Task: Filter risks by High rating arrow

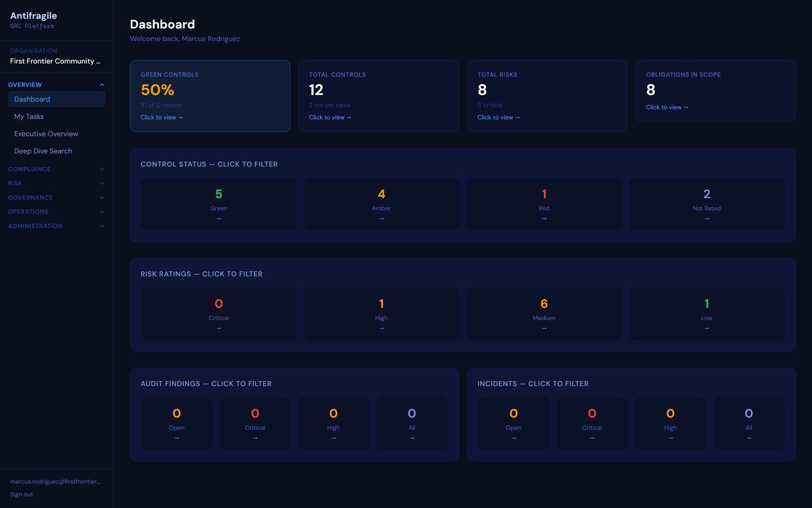Action: click(382, 329)
